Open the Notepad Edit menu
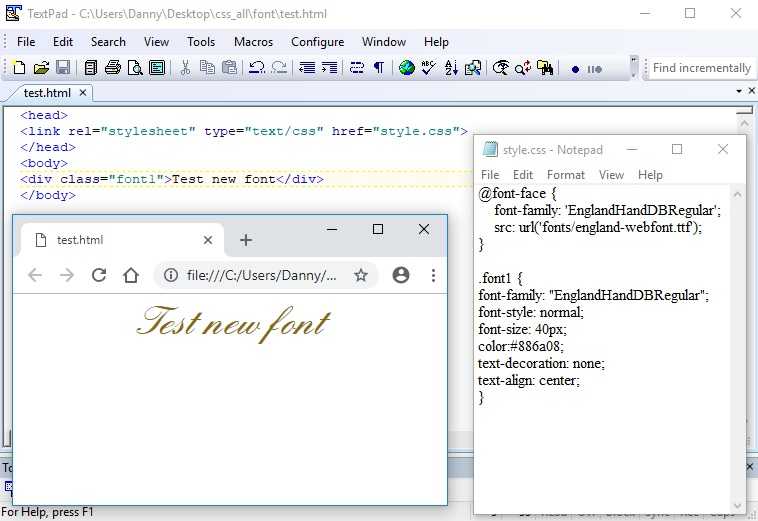758x521 pixels. point(523,175)
